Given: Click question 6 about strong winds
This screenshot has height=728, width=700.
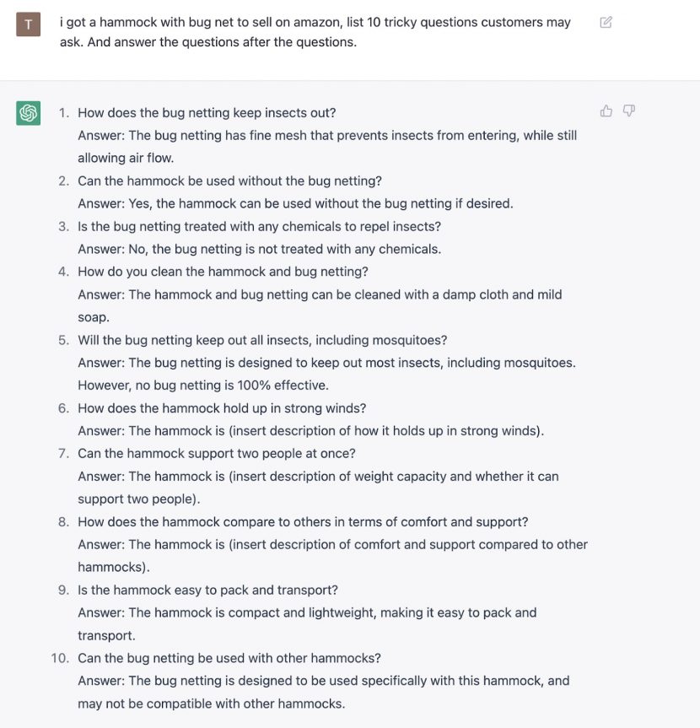Looking at the screenshot, I should pos(222,408).
